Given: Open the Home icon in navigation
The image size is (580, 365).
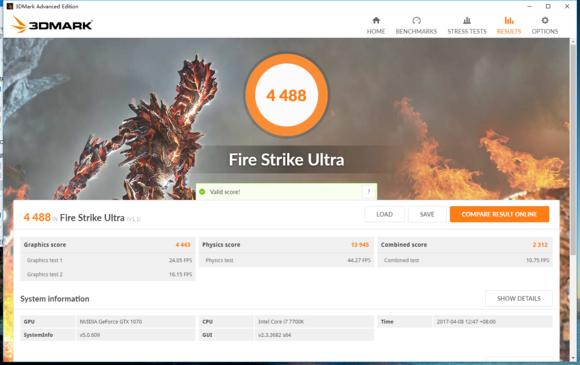Looking at the screenshot, I should [x=376, y=20].
